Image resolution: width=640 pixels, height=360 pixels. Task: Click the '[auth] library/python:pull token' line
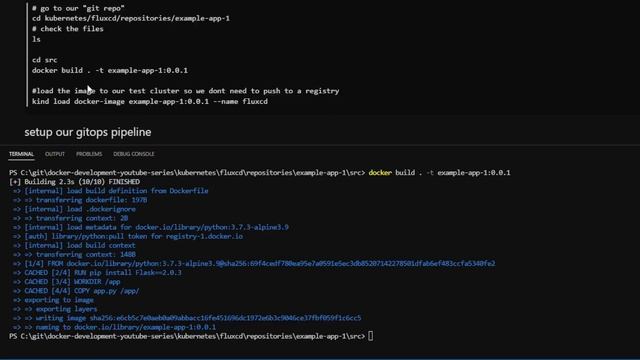pos(128,236)
